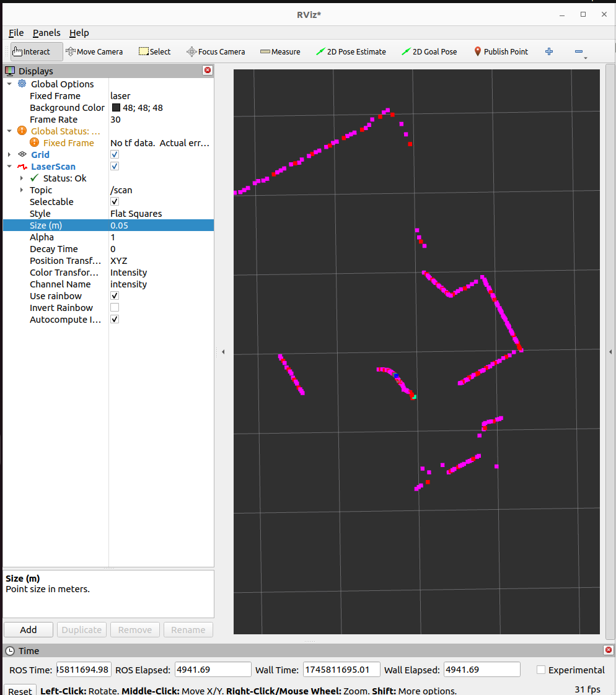Disable the LaserScan display checkbox
This screenshot has width=616, height=695.
pos(114,166)
